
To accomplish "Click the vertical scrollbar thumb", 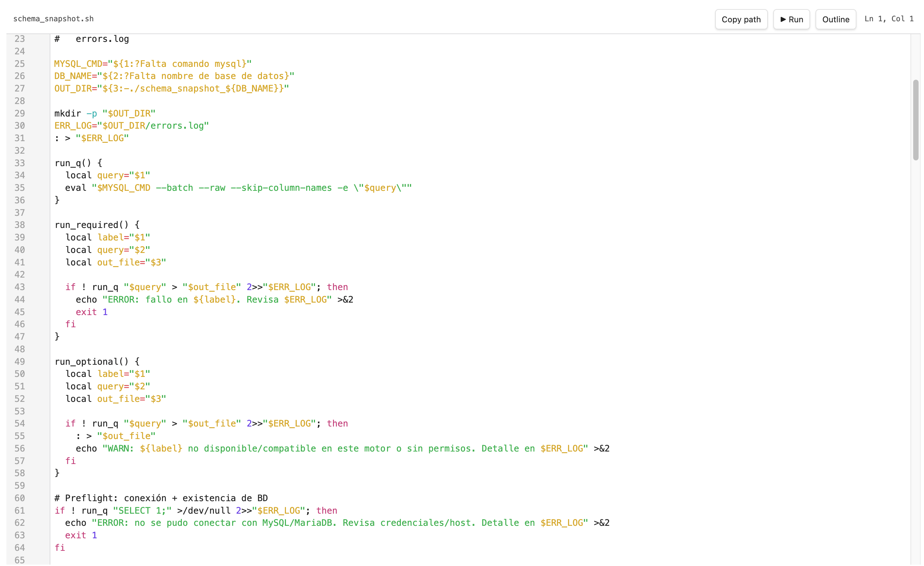I will [915, 120].
